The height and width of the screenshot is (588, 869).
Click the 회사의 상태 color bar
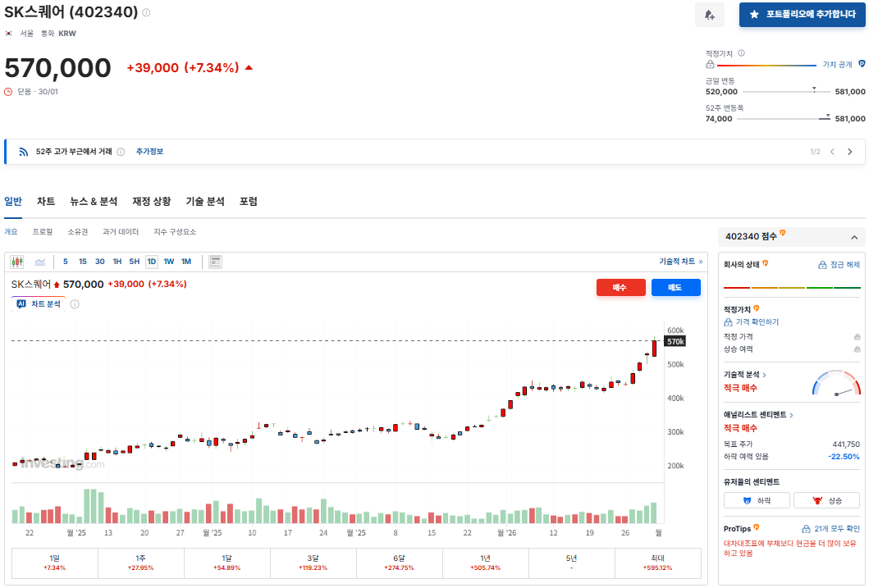click(792, 288)
